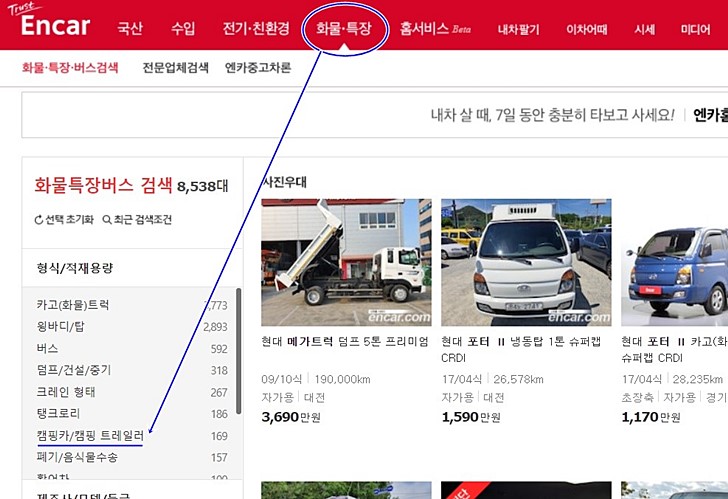This screenshot has width=728, height=499.
Task: Select 카고(화물)트럭 category
Action: pos(72,305)
